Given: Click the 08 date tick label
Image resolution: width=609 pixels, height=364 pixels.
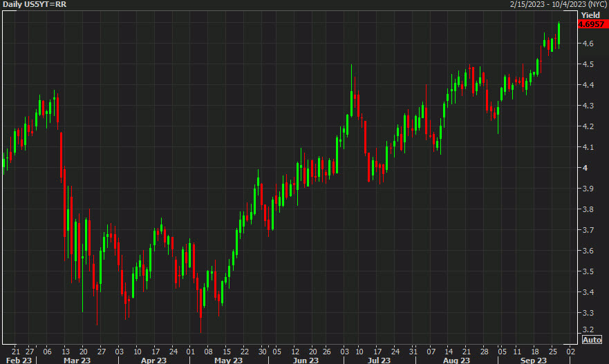Looking at the screenshot, I should pos(208,352).
